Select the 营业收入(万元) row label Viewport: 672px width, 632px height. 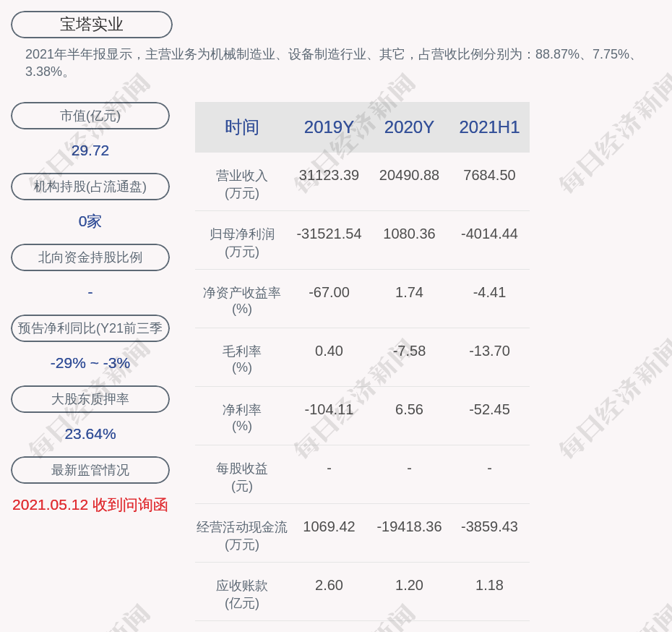click(242, 184)
